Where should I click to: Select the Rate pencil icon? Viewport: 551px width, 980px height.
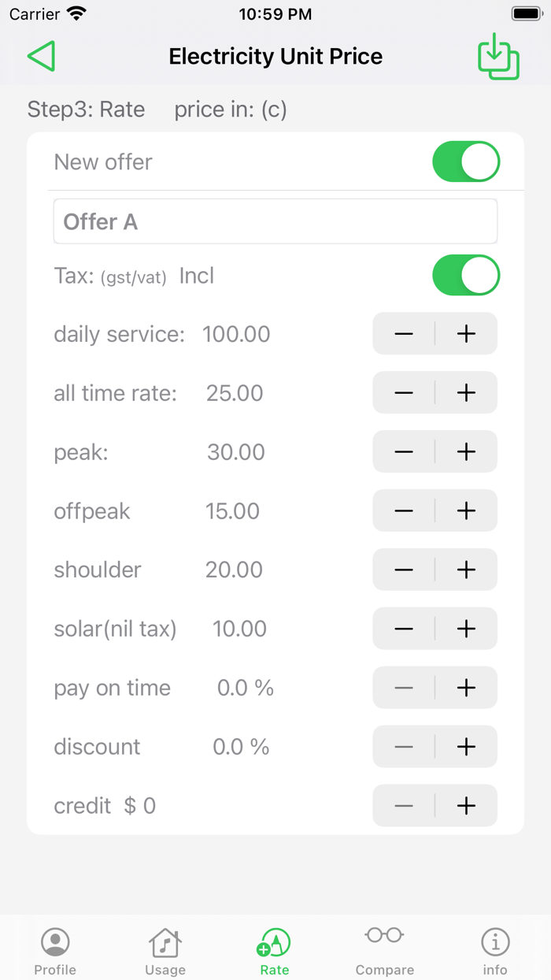[274, 940]
